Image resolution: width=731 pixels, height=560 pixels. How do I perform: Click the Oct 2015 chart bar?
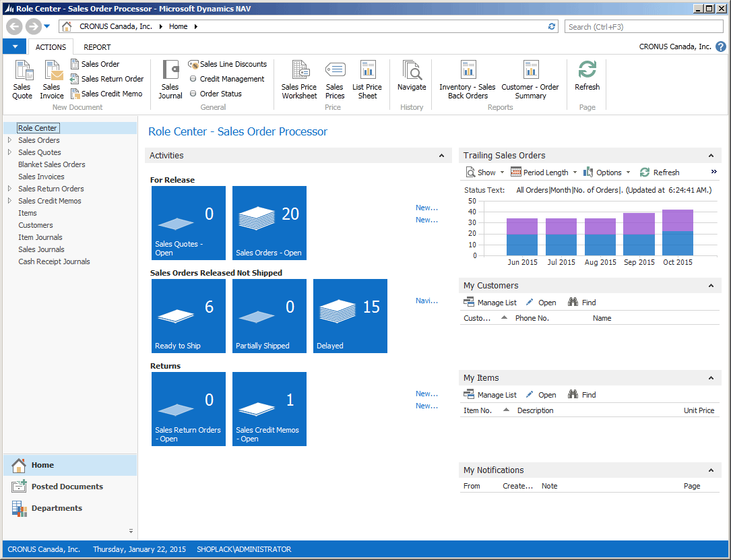click(x=678, y=232)
